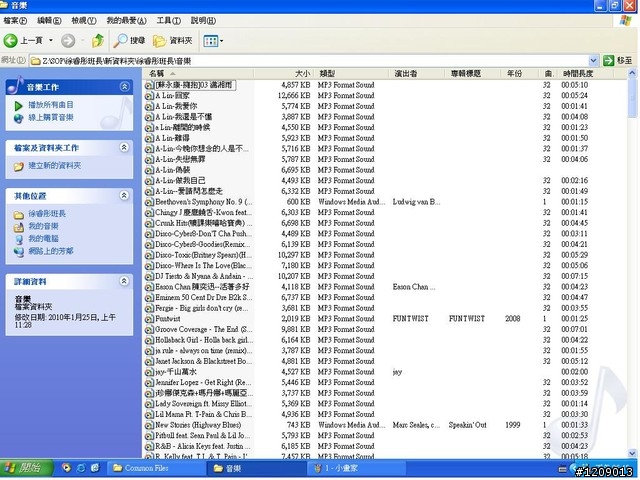Open the 檢視(V) menu
The height and width of the screenshot is (480, 640).
(x=84, y=20)
